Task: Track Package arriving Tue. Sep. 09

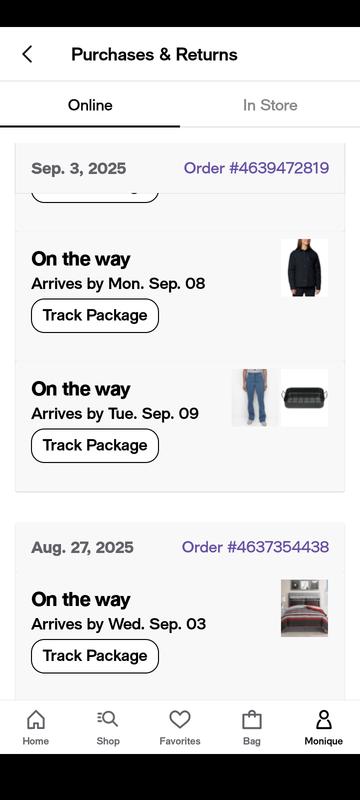Action: [x=95, y=445]
